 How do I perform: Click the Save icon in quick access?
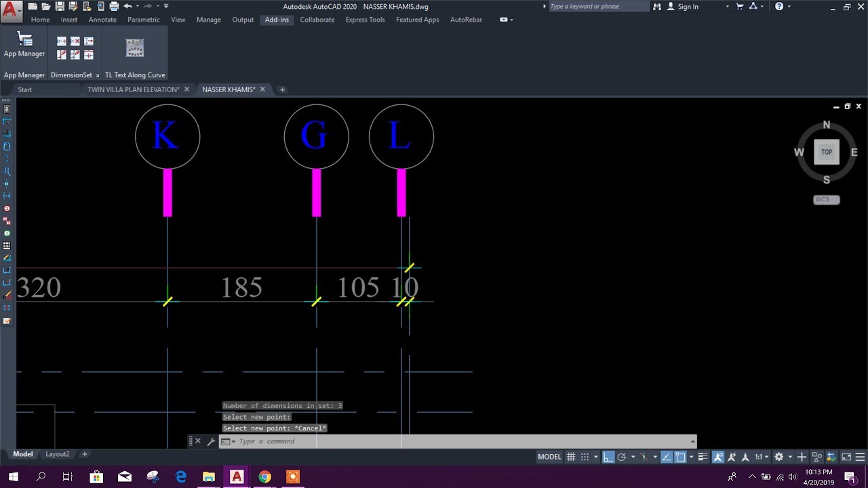[60, 7]
